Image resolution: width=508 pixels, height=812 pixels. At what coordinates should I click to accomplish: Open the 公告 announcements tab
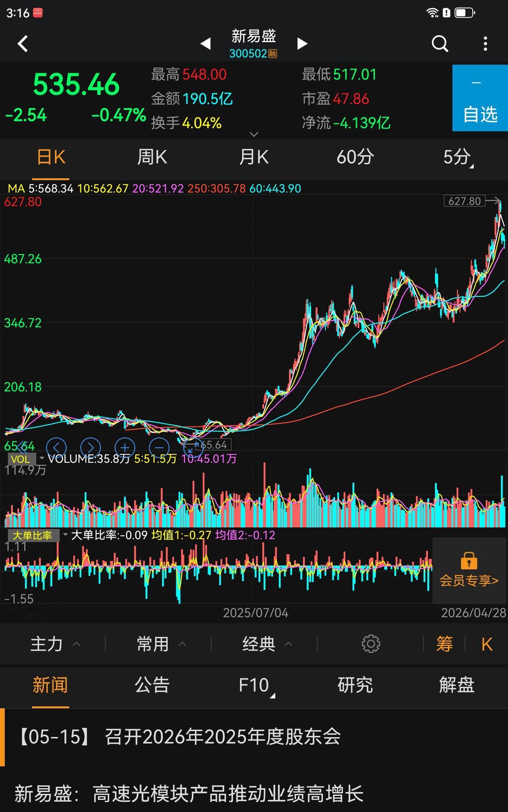coord(152,685)
